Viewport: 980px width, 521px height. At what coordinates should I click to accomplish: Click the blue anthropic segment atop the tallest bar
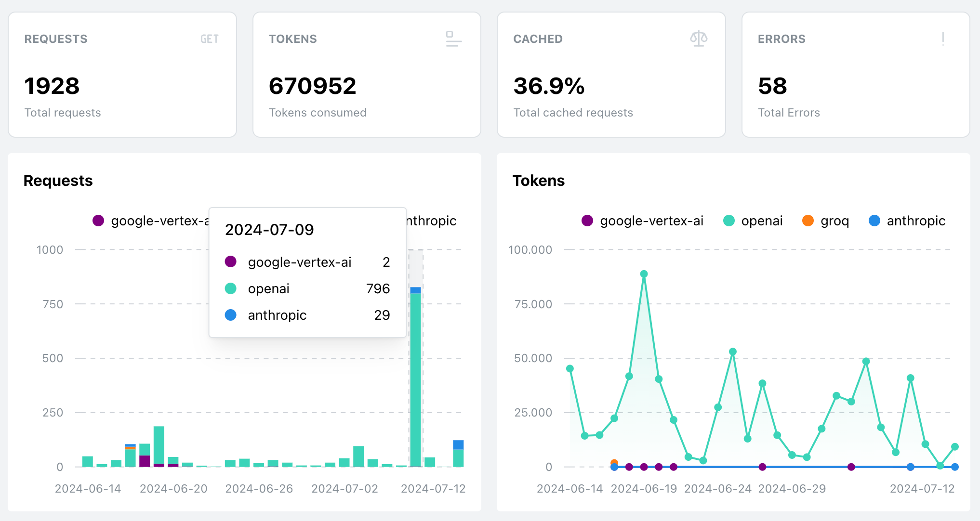coord(415,290)
